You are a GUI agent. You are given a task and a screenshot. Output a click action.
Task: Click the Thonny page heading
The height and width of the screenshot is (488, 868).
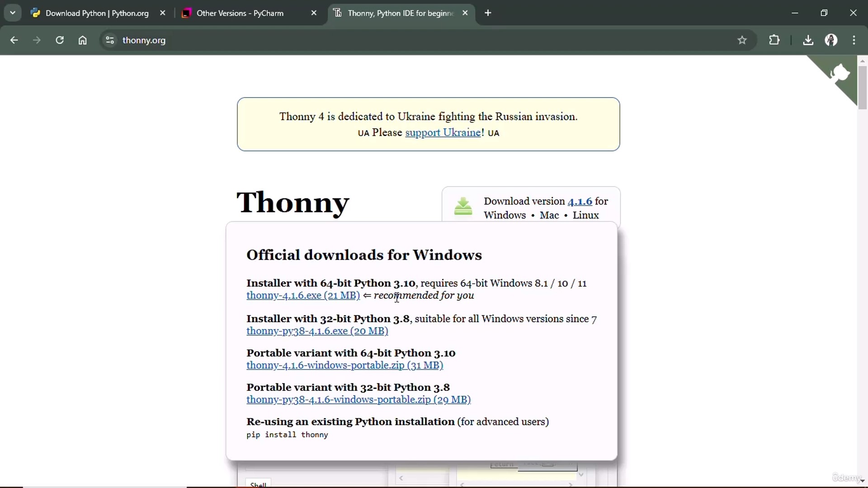(x=292, y=202)
